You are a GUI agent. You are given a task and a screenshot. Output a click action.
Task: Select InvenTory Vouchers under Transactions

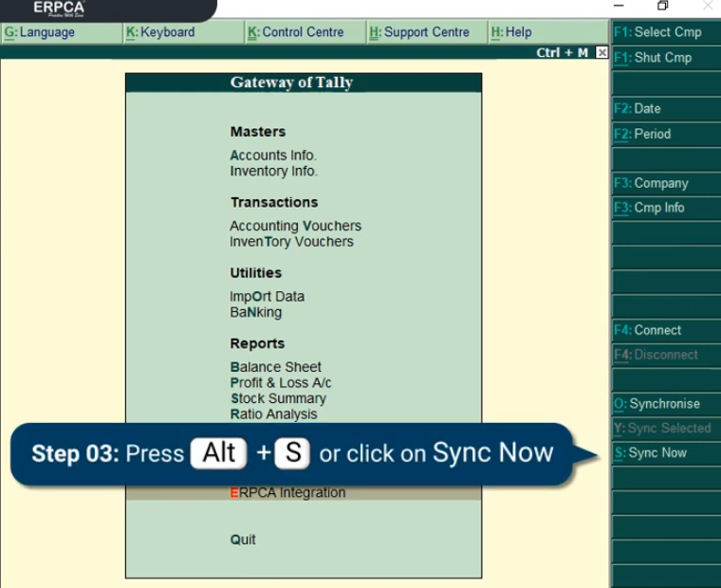pyautogui.click(x=291, y=242)
